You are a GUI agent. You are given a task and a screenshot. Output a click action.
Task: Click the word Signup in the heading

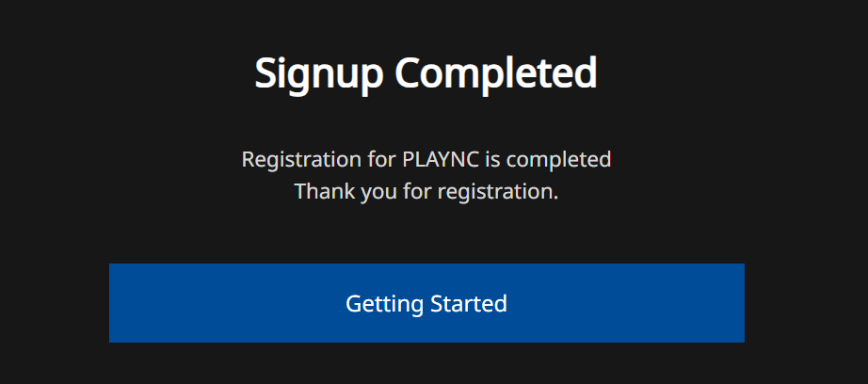pos(318,73)
